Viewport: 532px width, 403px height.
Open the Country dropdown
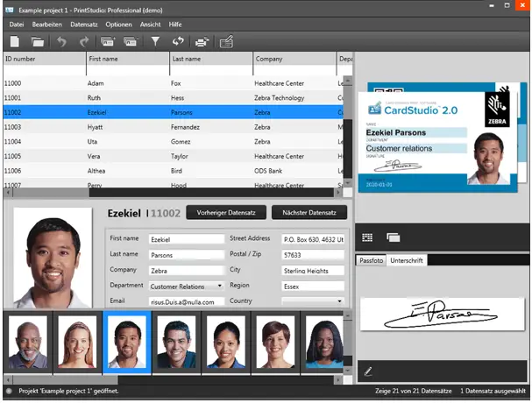[x=313, y=300]
